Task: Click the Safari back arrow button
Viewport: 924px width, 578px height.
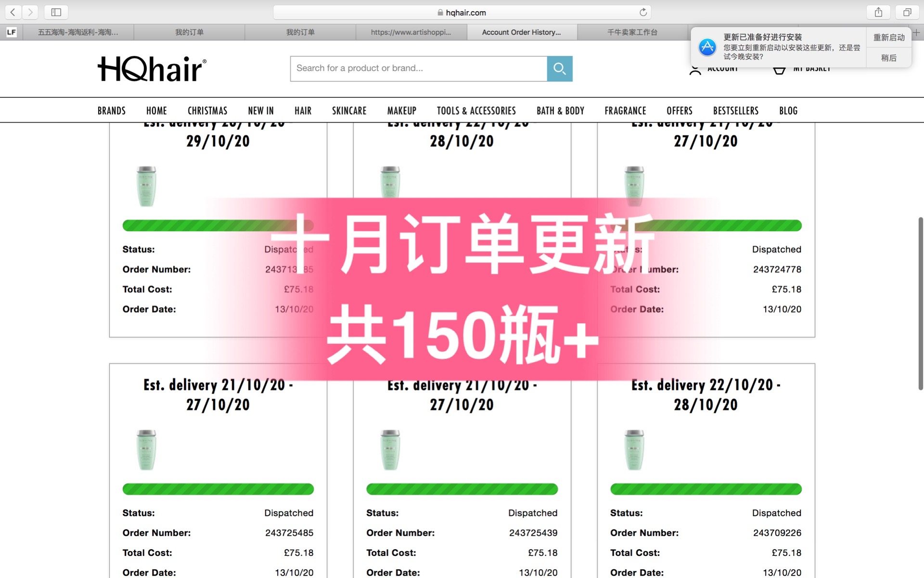Action: coord(13,12)
